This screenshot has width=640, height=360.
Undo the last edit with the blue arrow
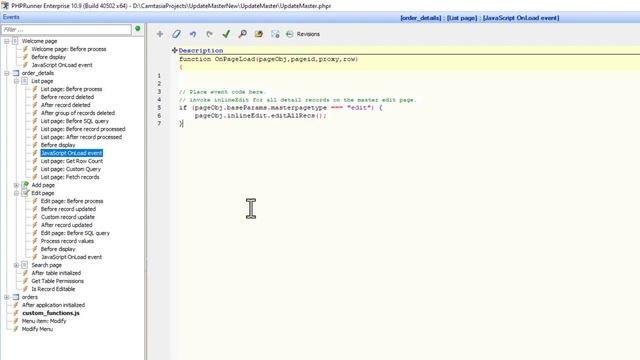click(193, 34)
